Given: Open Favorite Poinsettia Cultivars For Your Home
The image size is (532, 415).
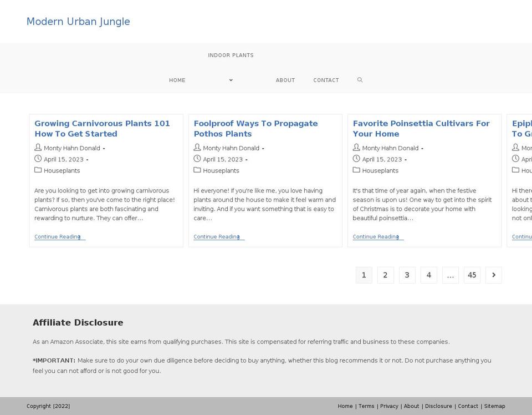Looking at the screenshot, I should (x=421, y=128).
